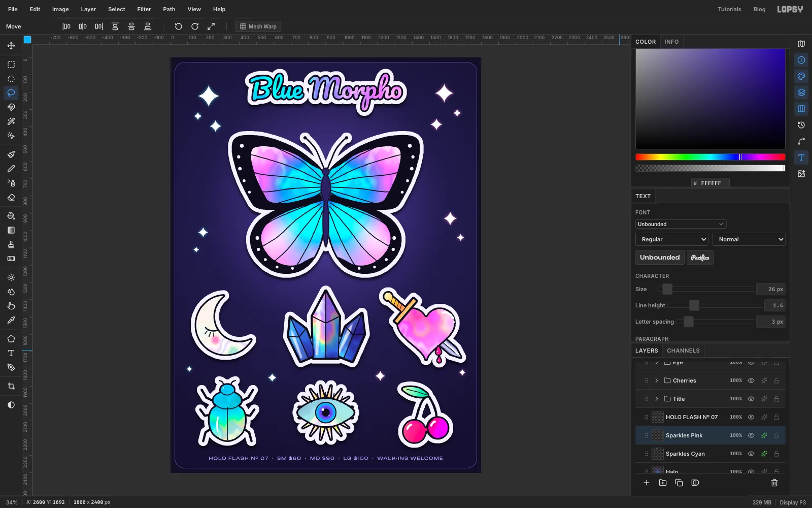Click the redo arrow in the options bar

pos(195,26)
